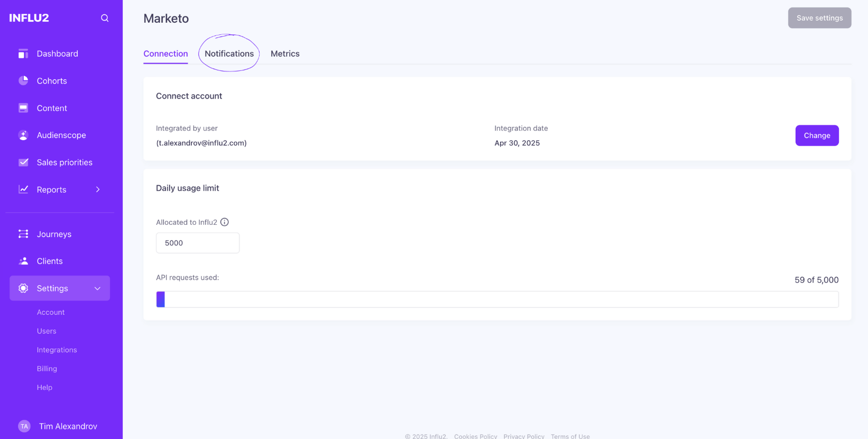Switch to the Notifications tab

click(x=229, y=53)
